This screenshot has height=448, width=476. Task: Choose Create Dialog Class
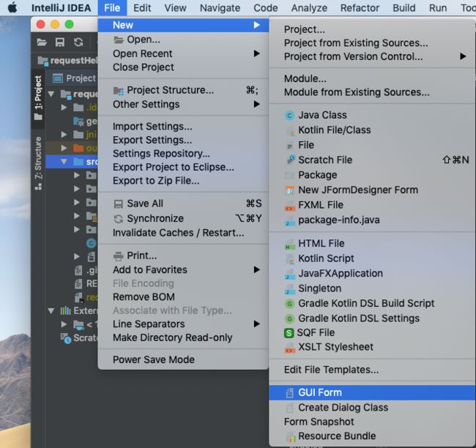[372, 407]
